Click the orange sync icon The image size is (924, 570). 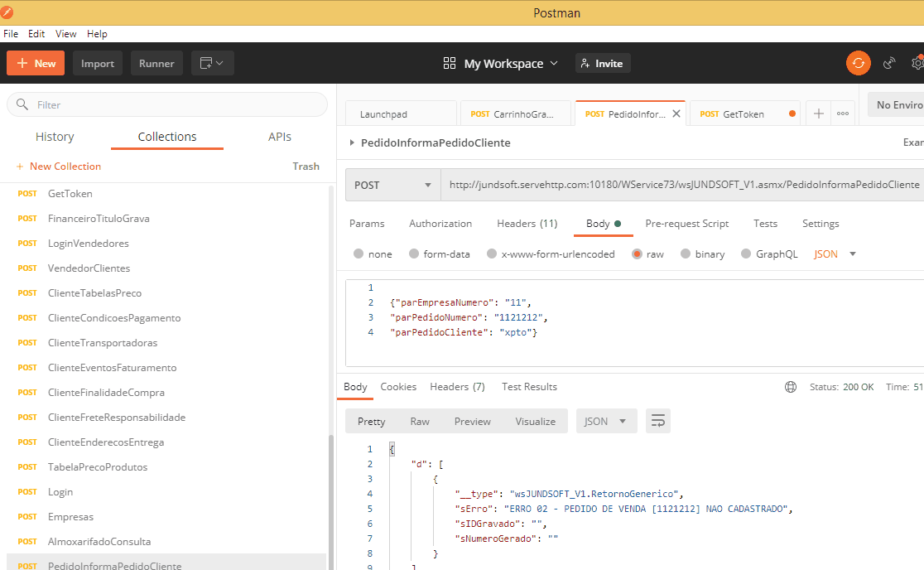pos(859,63)
